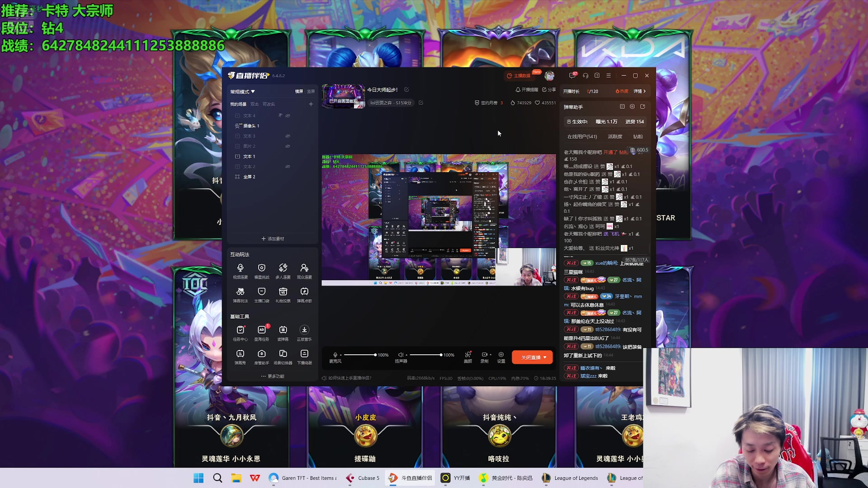
Task: Edit the stream title 今日大师起步!
Action: pos(406,89)
